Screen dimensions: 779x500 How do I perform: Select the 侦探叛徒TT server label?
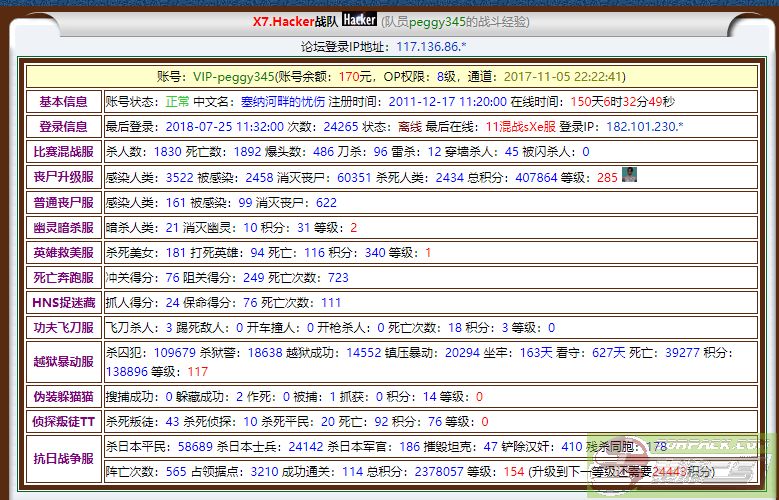63,422
